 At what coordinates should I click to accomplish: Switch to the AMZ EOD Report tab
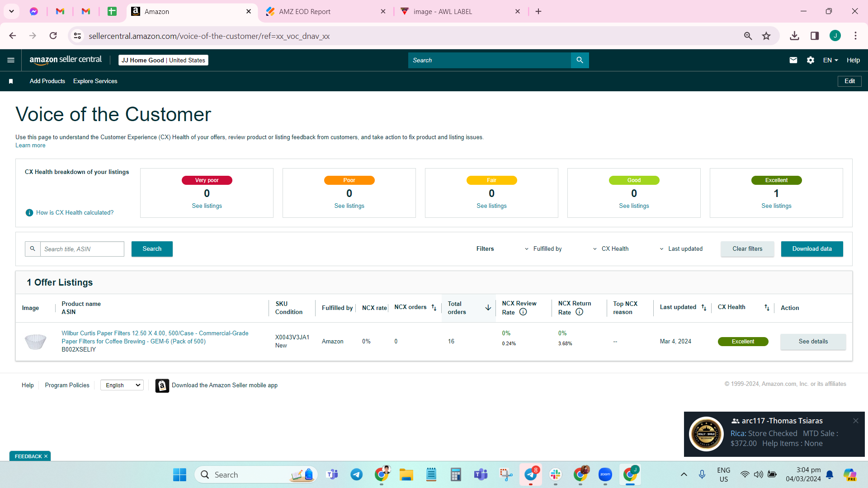click(x=325, y=12)
